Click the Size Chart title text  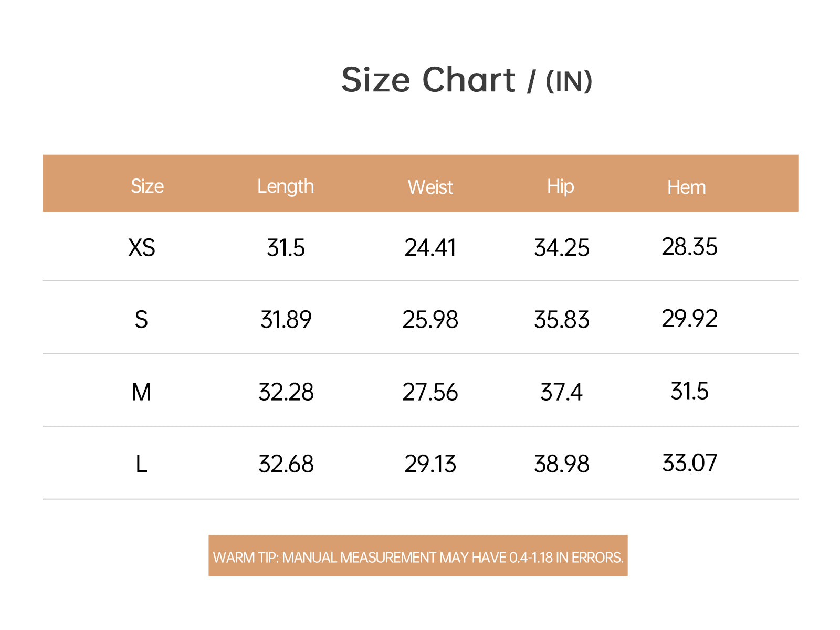[x=466, y=80]
